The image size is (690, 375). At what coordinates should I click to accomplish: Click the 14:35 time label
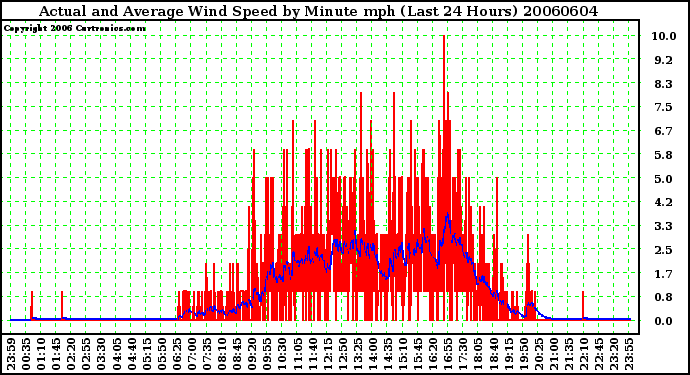[x=387, y=354]
